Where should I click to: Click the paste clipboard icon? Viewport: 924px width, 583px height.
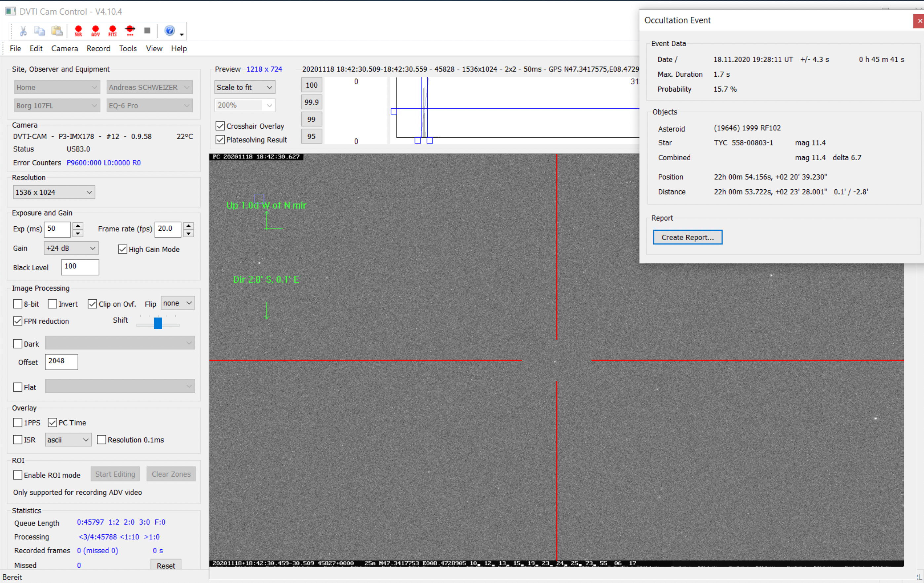pyautogui.click(x=57, y=31)
